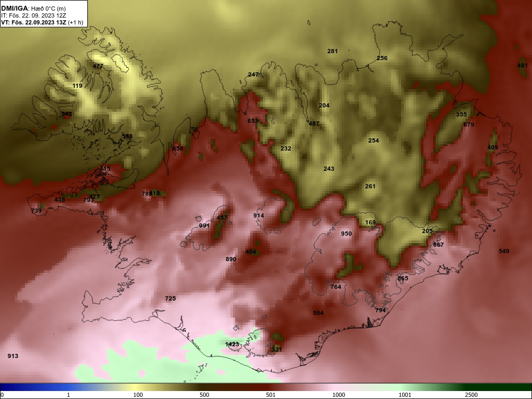Select the 913 value in the ocean
The width and height of the screenshot is (532, 399).
13,356
